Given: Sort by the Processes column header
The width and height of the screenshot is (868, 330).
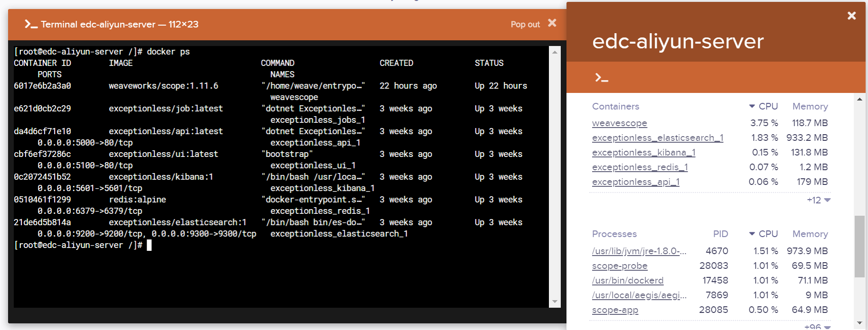Looking at the screenshot, I should pos(614,234).
